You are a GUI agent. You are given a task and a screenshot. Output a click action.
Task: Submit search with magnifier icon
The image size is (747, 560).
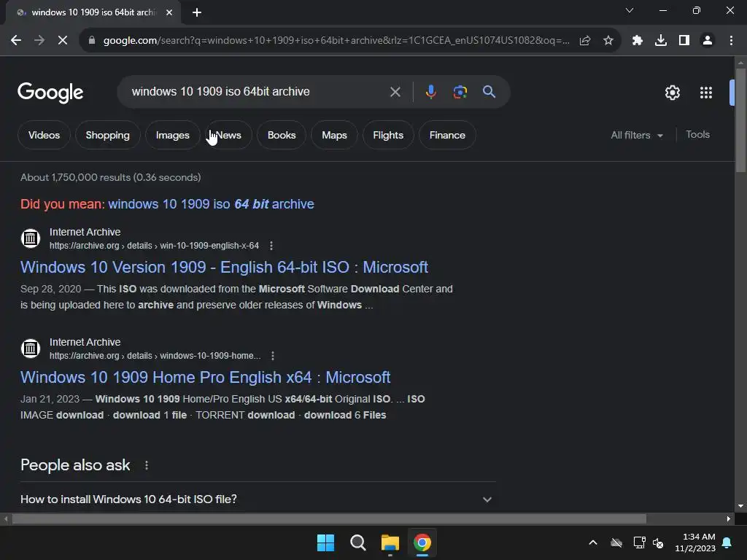[x=489, y=91]
